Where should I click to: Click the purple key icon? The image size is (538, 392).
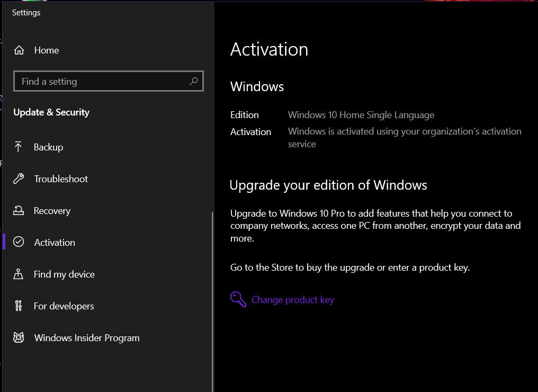238,299
